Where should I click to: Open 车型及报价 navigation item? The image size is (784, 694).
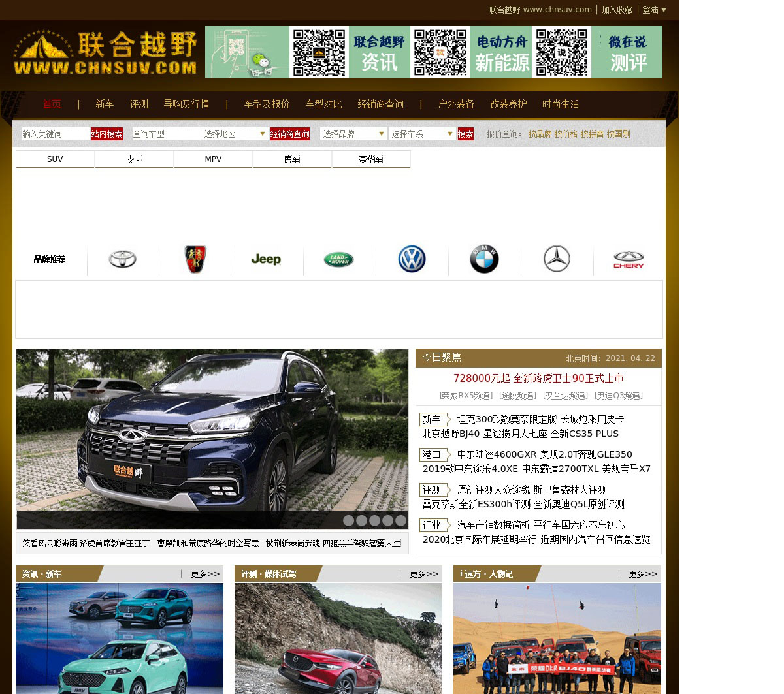tap(267, 104)
